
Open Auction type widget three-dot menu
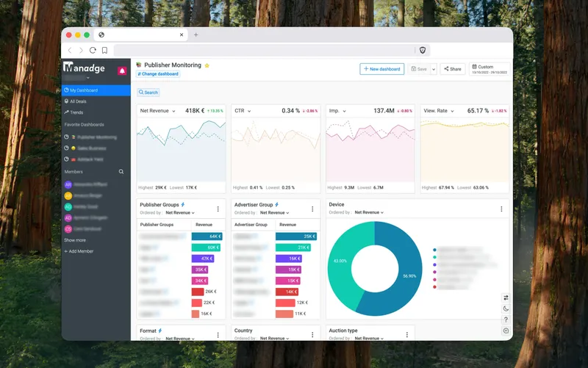(x=407, y=335)
